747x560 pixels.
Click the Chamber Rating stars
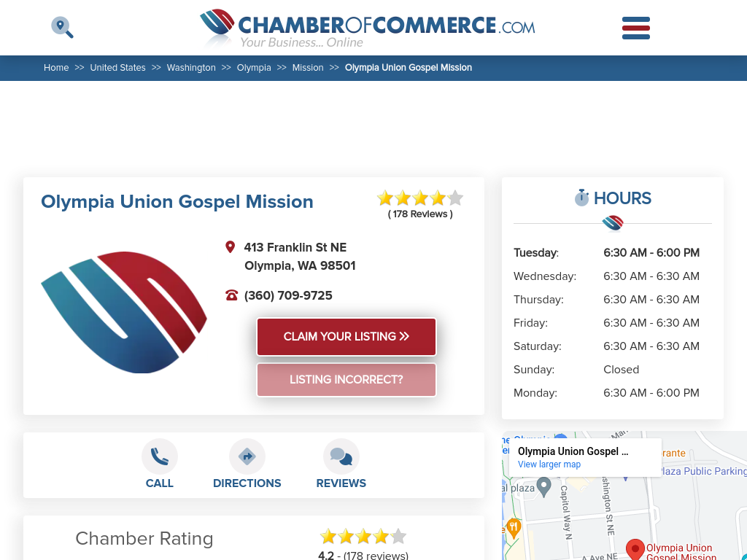363,537
